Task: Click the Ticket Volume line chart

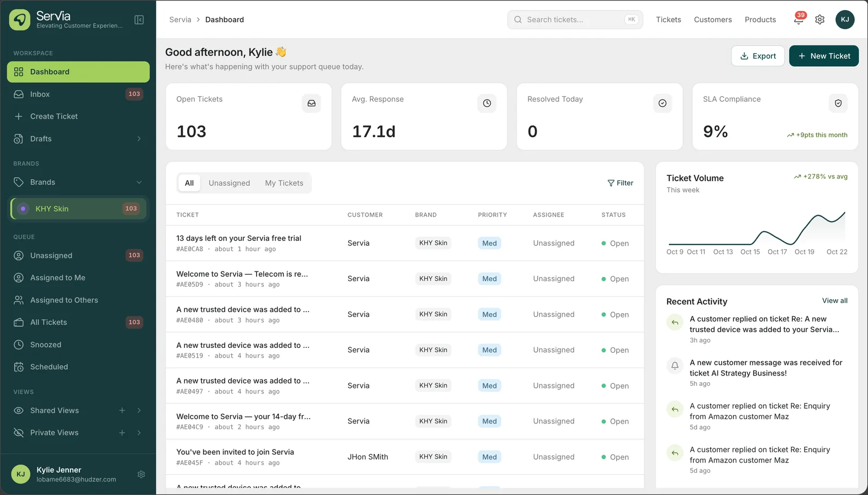Action: tap(757, 228)
